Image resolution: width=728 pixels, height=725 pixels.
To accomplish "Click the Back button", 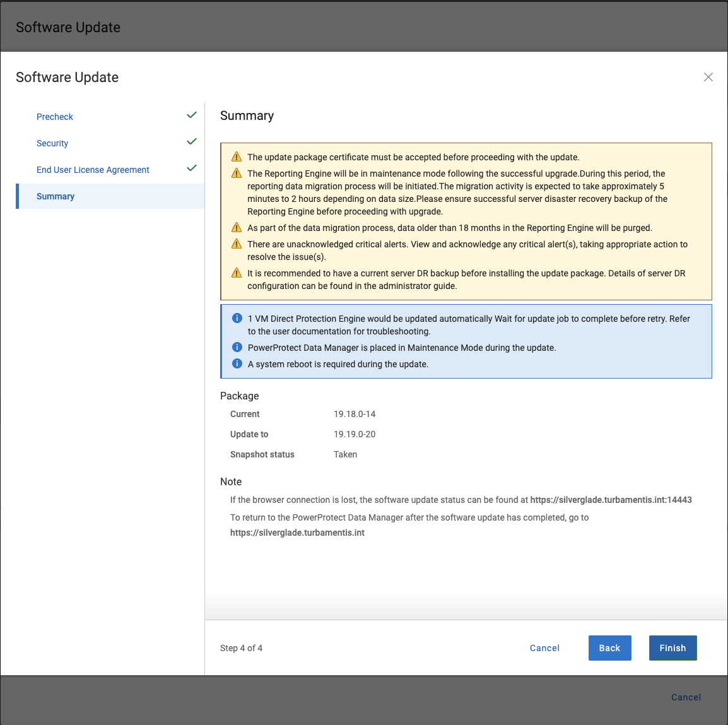I will tap(609, 648).
